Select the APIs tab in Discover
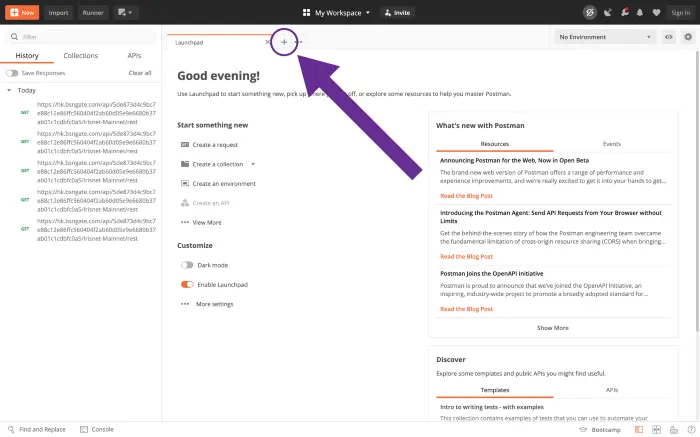 click(x=612, y=390)
